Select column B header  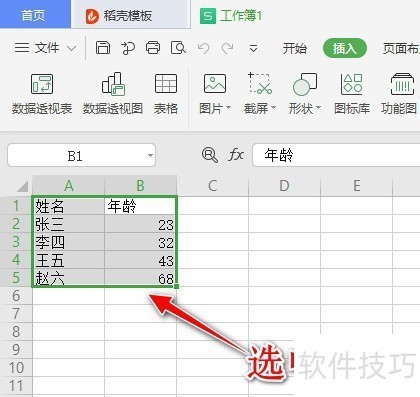click(141, 186)
